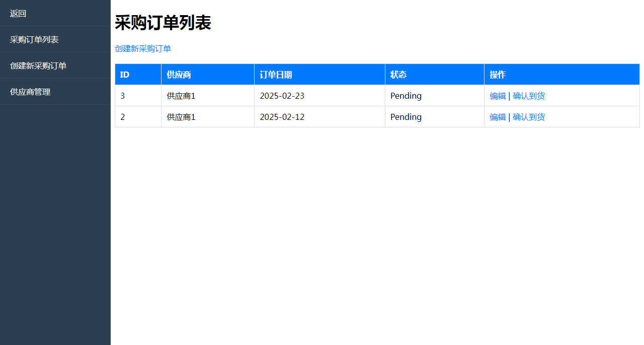
Task: Click the blue 创建新采购订单 link above the table
Action: 143,49
